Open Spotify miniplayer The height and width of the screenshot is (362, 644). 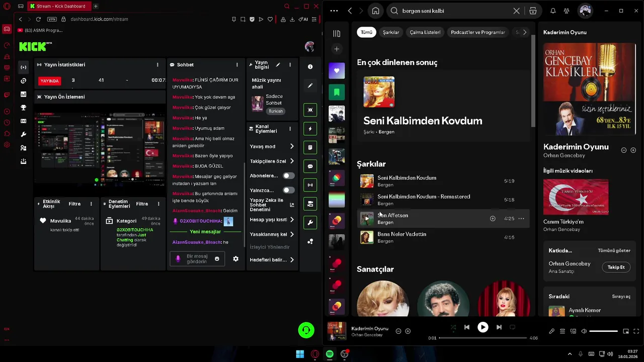click(x=626, y=331)
